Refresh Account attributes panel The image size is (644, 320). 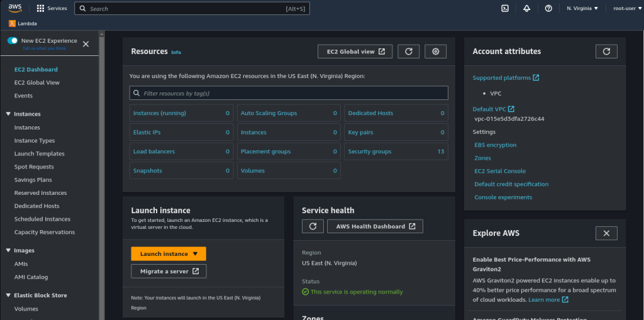point(606,52)
